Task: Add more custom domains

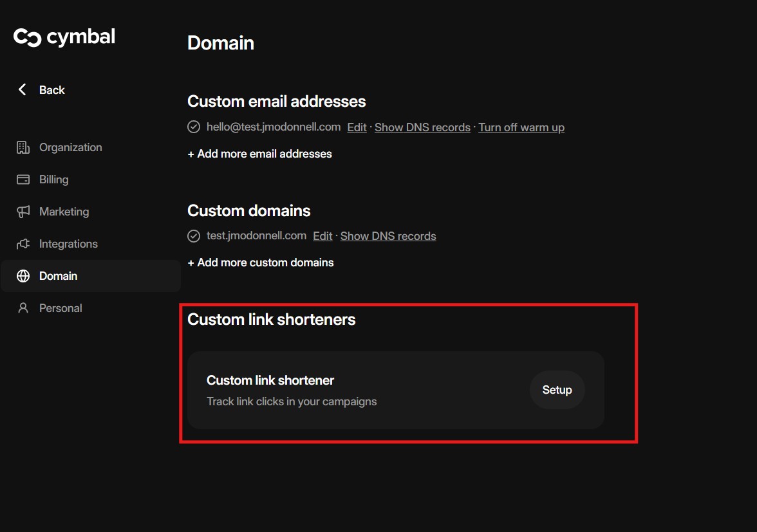Action: (261, 262)
